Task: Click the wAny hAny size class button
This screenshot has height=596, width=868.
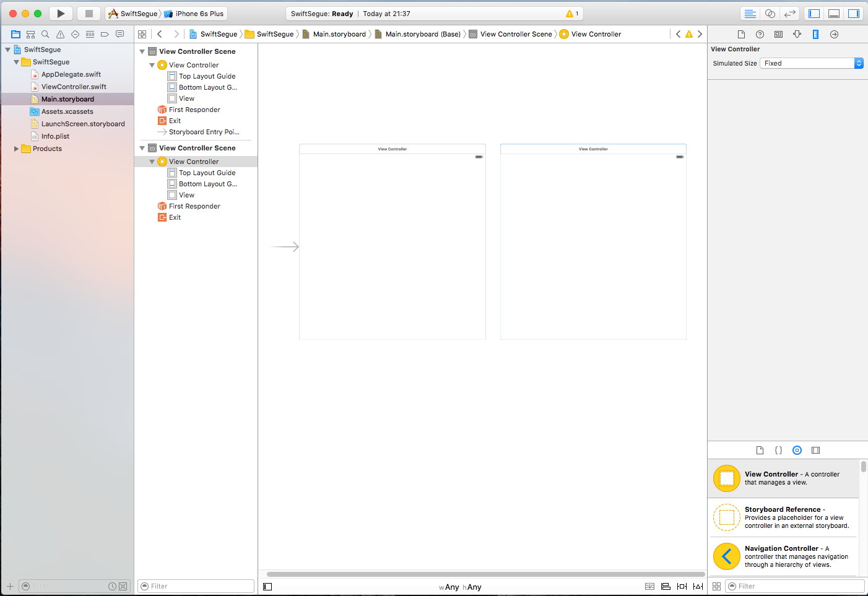Action: coord(460,587)
